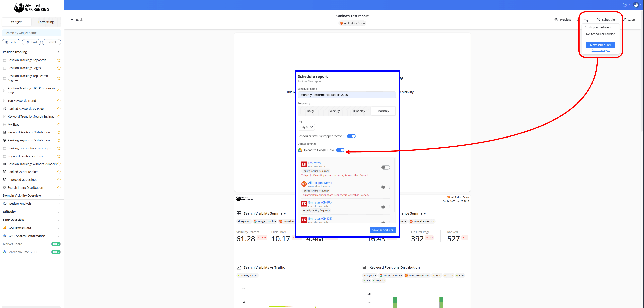Open the Emirates (CH-DE) project link
This screenshot has height=308, width=644.
point(320,219)
